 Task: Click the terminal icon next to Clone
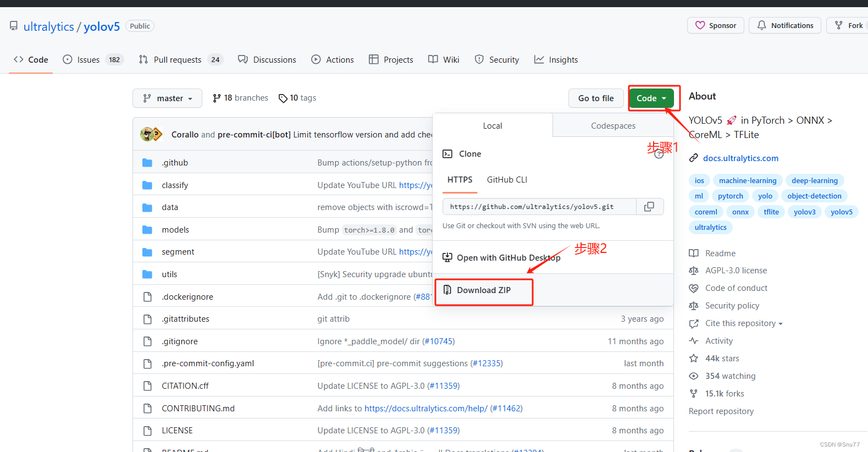coord(447,154)
